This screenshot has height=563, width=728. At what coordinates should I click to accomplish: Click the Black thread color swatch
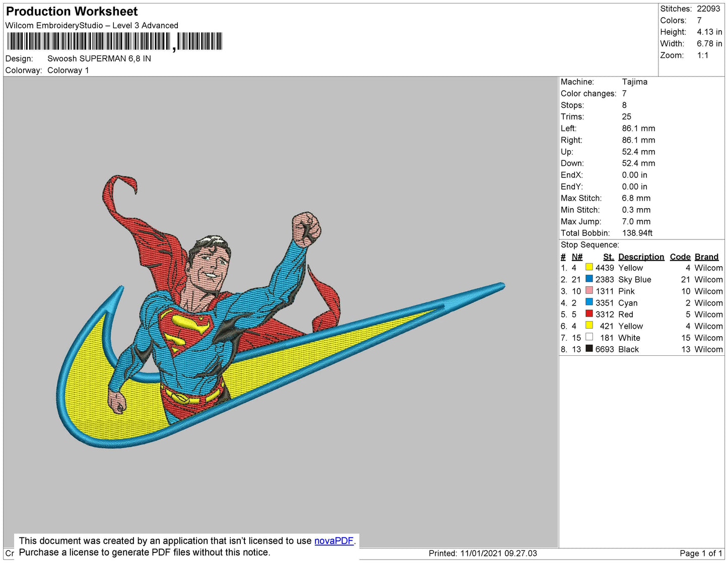pos(589,348)
